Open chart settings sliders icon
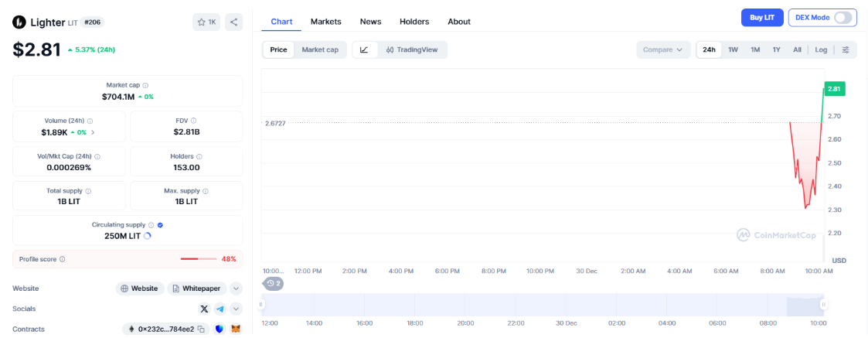 click(846, 50)
